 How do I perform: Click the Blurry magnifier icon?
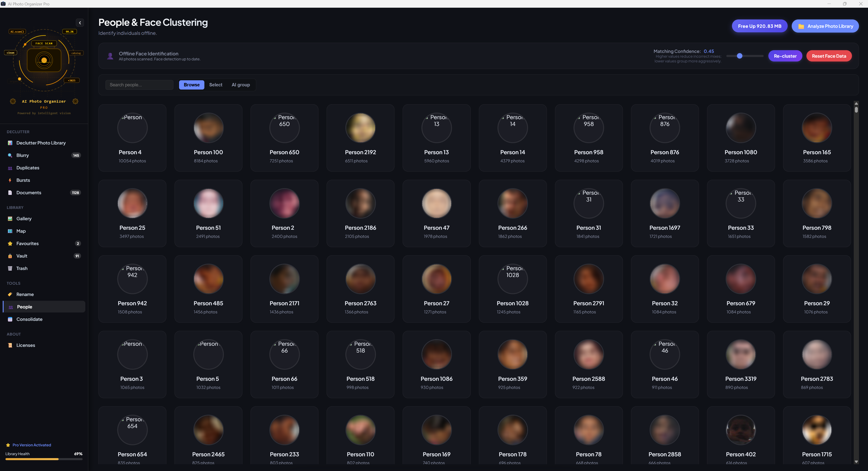(x=10, y=155)
